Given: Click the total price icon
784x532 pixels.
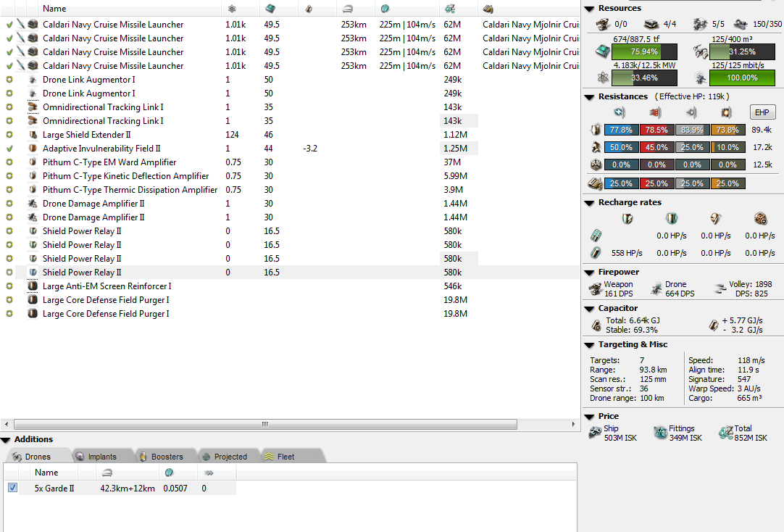Looking at the screenshot, I should [725, 433].
